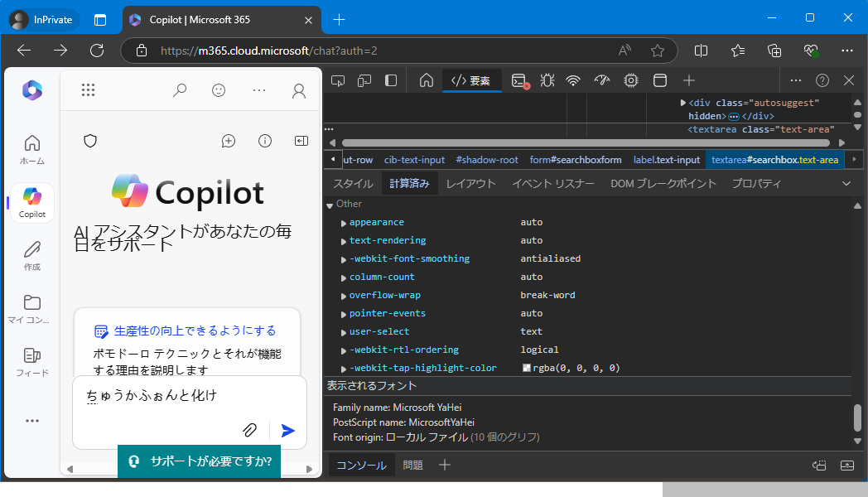Open the chat info icon
This screenshot has height=497, width=868.
pyautogui.click(x=265, y=141)
